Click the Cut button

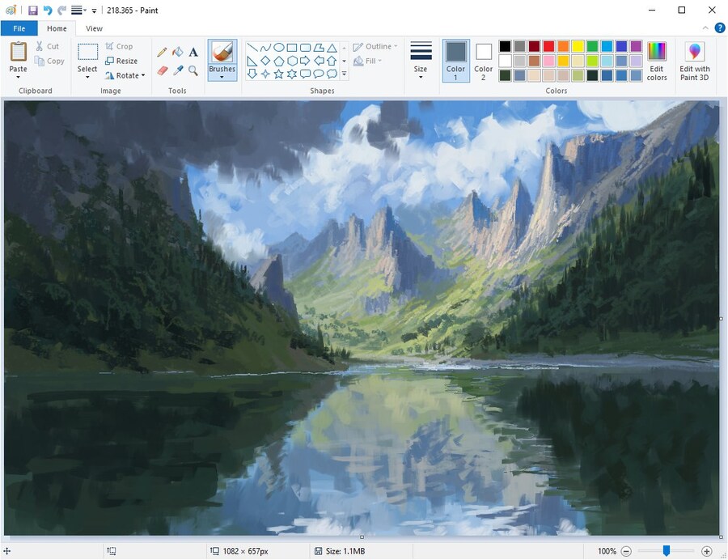pos(48,46)
